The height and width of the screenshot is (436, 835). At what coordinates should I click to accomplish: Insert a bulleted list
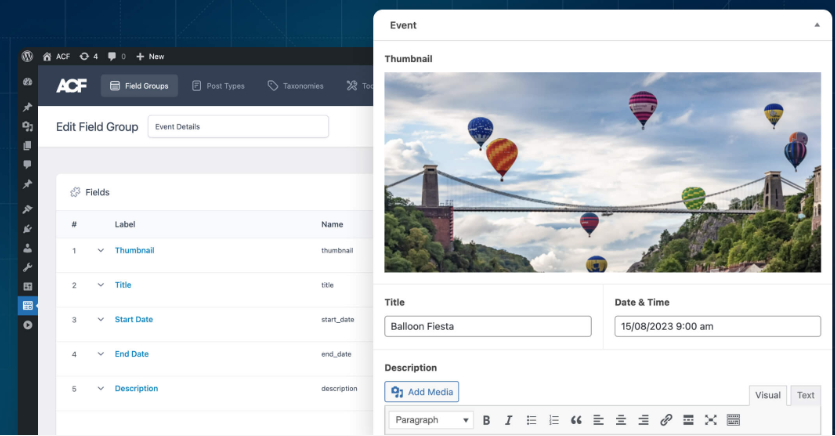pos(532,420)
